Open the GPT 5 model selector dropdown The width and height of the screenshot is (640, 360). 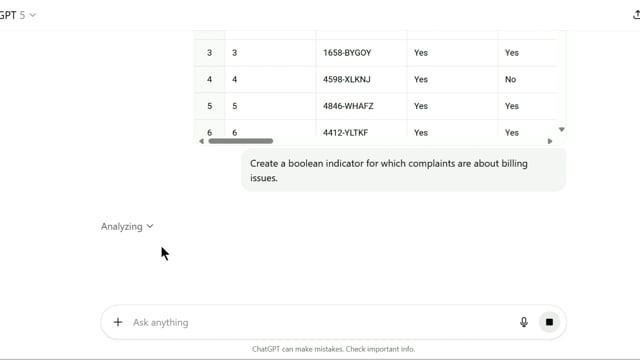point(18,15)
